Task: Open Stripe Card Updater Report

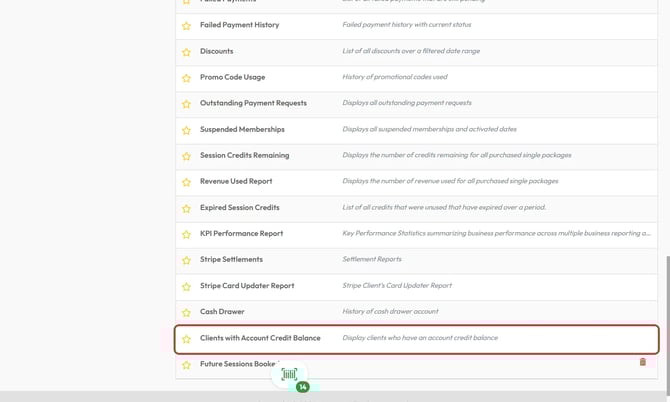Action: [x=247, y=286]
